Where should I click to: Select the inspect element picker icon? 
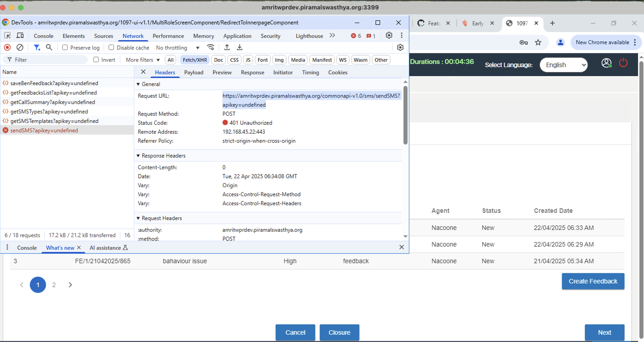[7, 36]
